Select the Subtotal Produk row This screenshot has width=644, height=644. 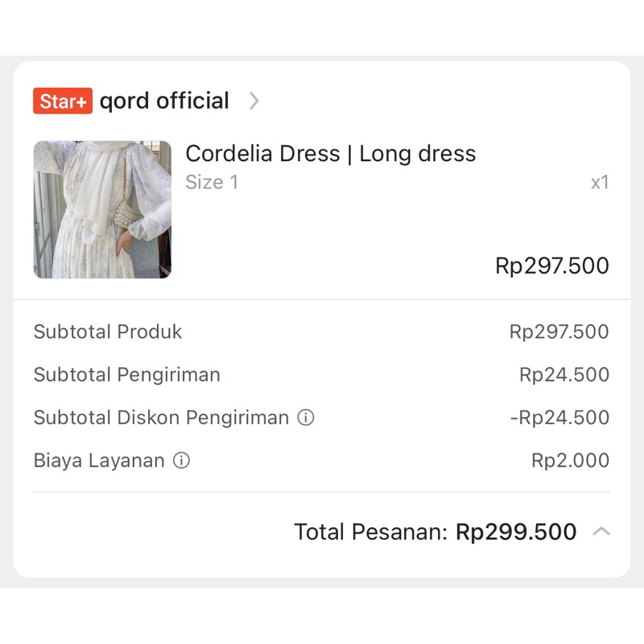(107, 332)
